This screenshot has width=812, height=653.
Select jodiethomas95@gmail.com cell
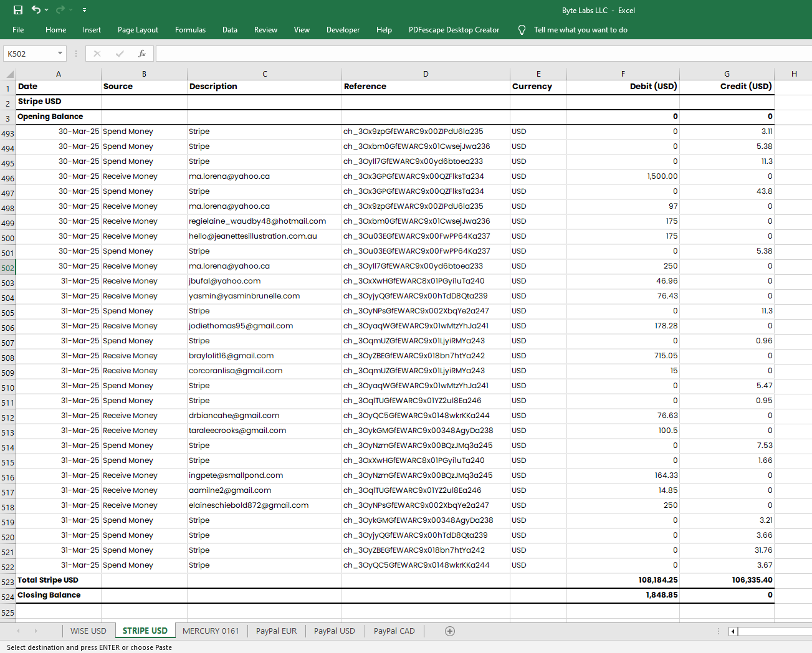click(264, 326)
